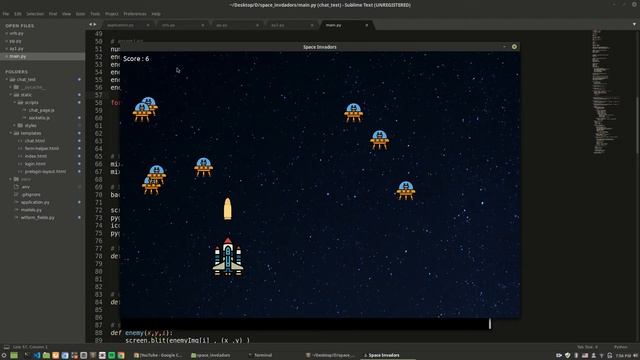Open wtform_fields.py in sidebar
Screen dimensions: 640x360
click(38, 218)
